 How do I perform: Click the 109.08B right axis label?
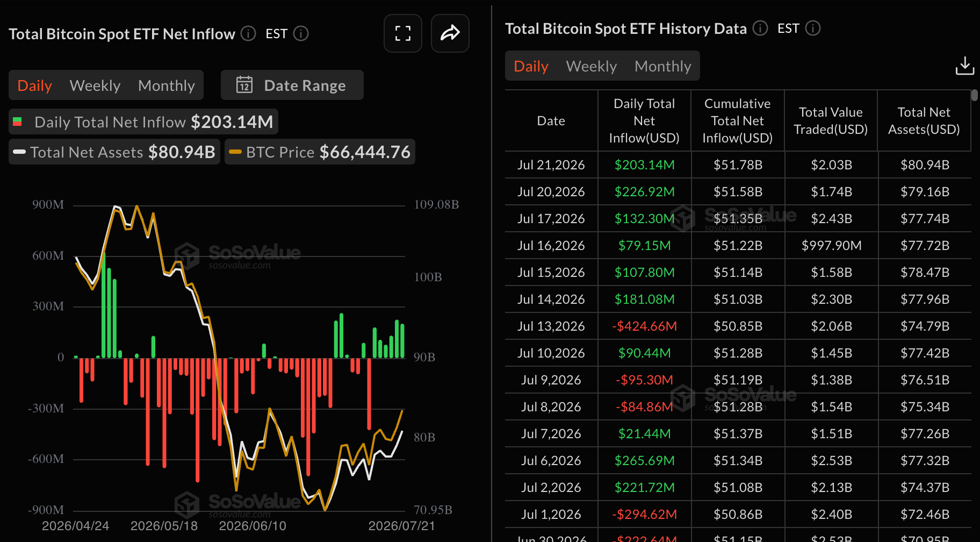click(436, 204)
